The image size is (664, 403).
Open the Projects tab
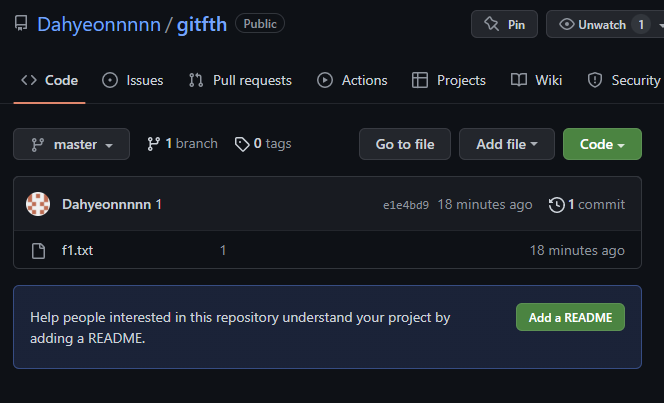pos(449,80)
